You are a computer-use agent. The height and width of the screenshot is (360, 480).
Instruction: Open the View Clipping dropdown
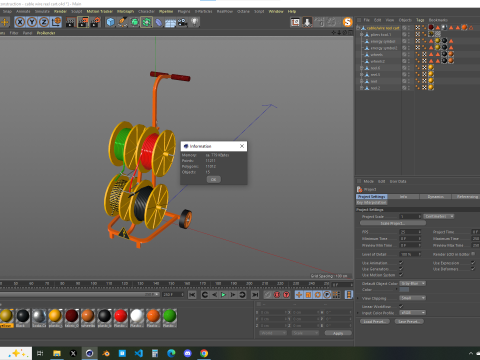click(x=413, y=298)
